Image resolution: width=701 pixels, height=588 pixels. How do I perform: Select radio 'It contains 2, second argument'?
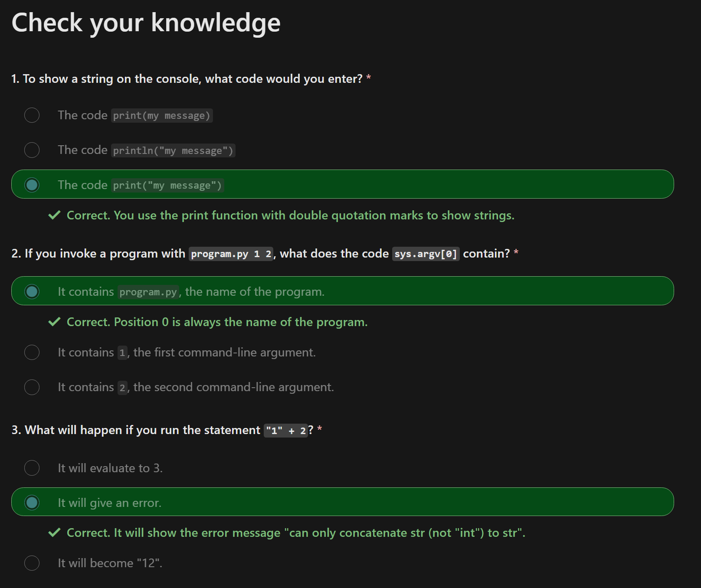(32, 387)
